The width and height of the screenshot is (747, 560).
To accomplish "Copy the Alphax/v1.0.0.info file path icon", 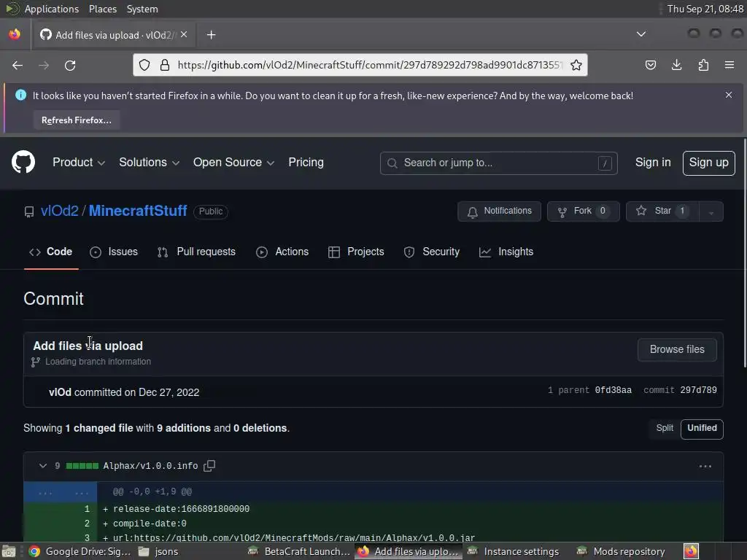I will click(x=209, y=466).
